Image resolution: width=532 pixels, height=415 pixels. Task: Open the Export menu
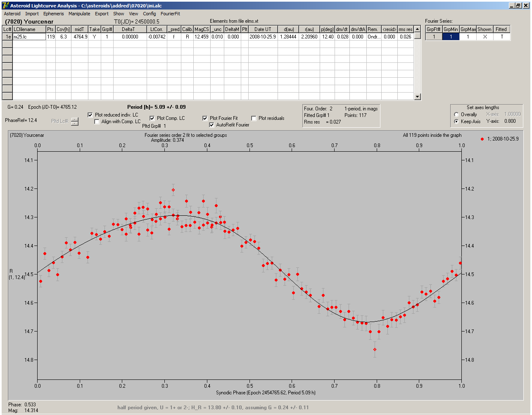[x=102, y=14]
